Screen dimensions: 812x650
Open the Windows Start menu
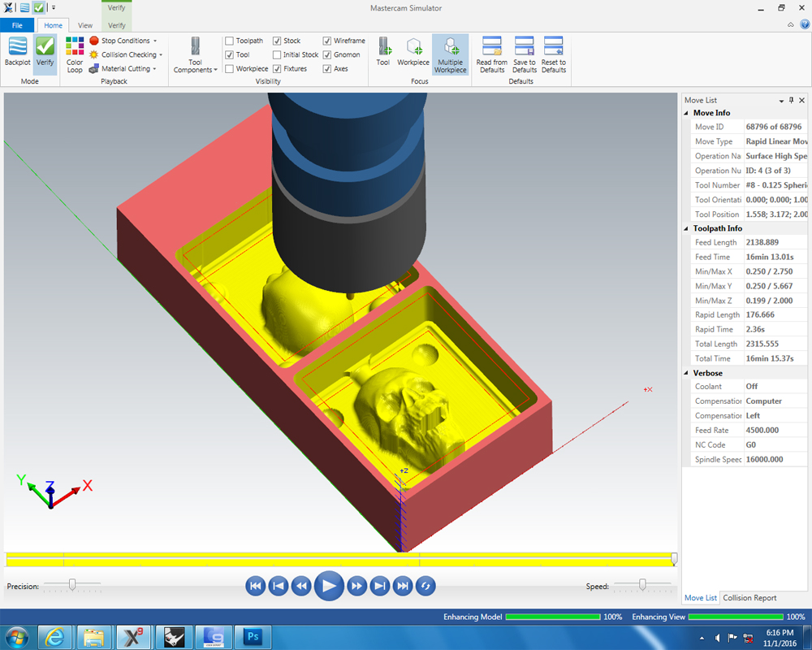point(17,637)
